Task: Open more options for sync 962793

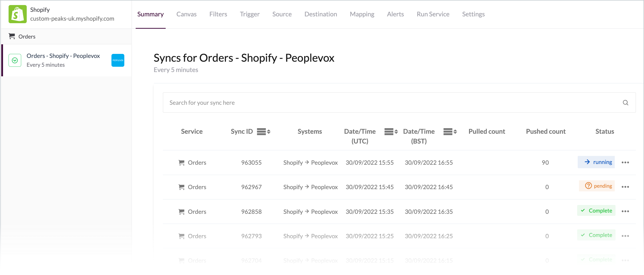Action: [x=625, y=236]
